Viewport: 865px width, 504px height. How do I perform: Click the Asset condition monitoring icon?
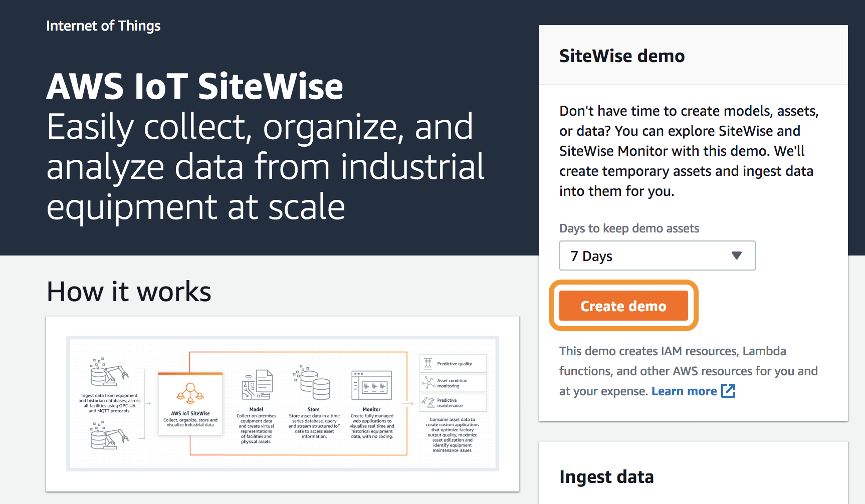pos(428,383)
